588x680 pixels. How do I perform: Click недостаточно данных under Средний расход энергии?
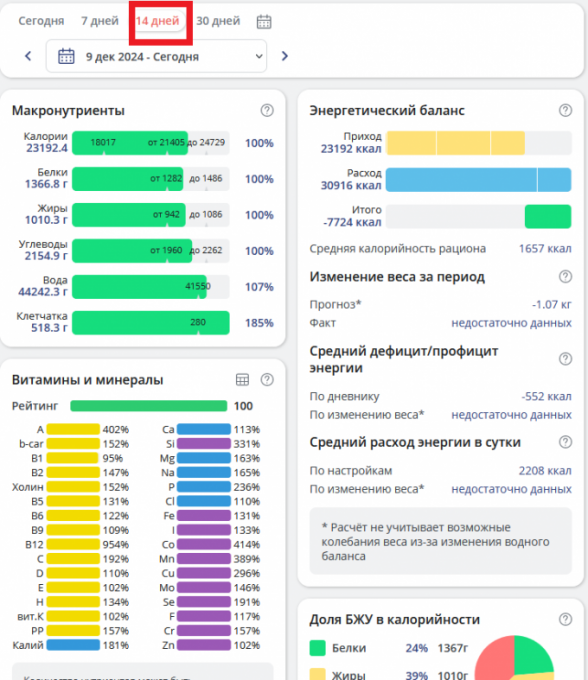pos(511,489)
